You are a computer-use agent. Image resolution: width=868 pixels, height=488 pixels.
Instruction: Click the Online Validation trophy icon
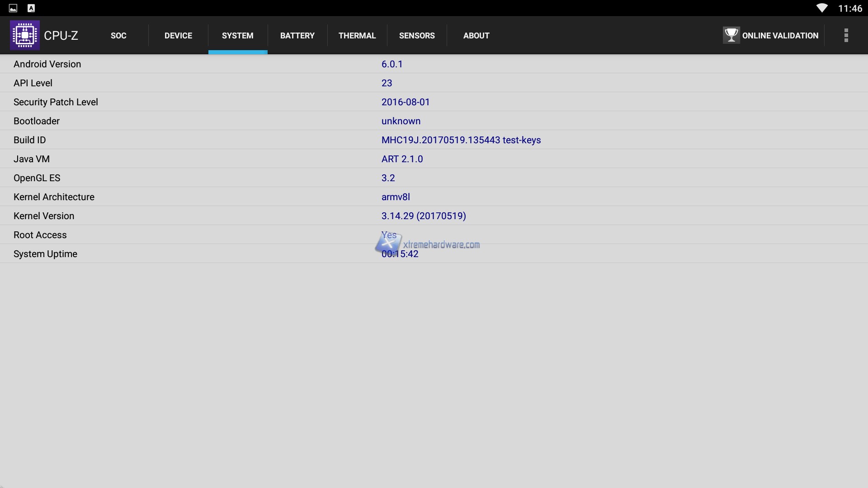click(x=731, y=35)
